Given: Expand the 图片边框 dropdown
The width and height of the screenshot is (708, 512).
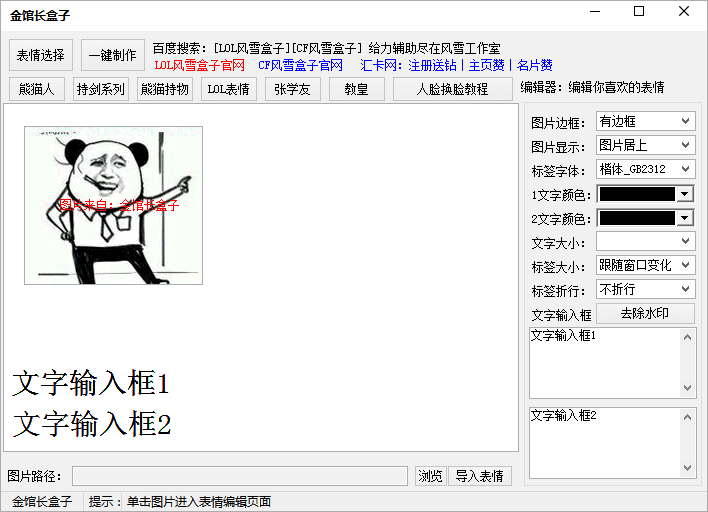Looking at the screenshot, I should point(645,121).
